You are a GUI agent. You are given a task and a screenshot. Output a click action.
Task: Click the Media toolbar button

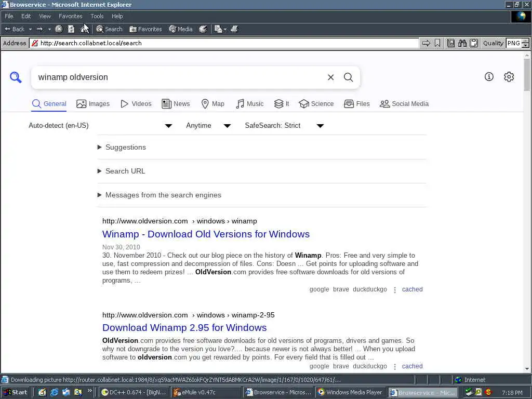coord(180,29)
